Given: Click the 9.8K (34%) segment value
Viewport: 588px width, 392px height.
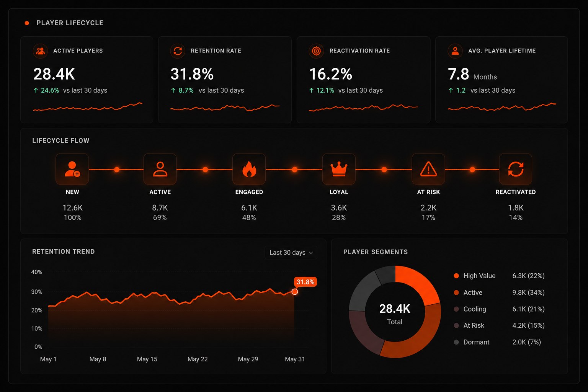Looking at the screenshot, I should pyautogui.click(x=528, y=292).
